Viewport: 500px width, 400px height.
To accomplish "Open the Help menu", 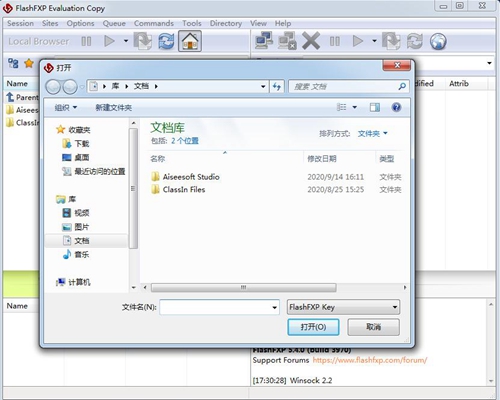I will pyautogui.click(x=283, y=23).
